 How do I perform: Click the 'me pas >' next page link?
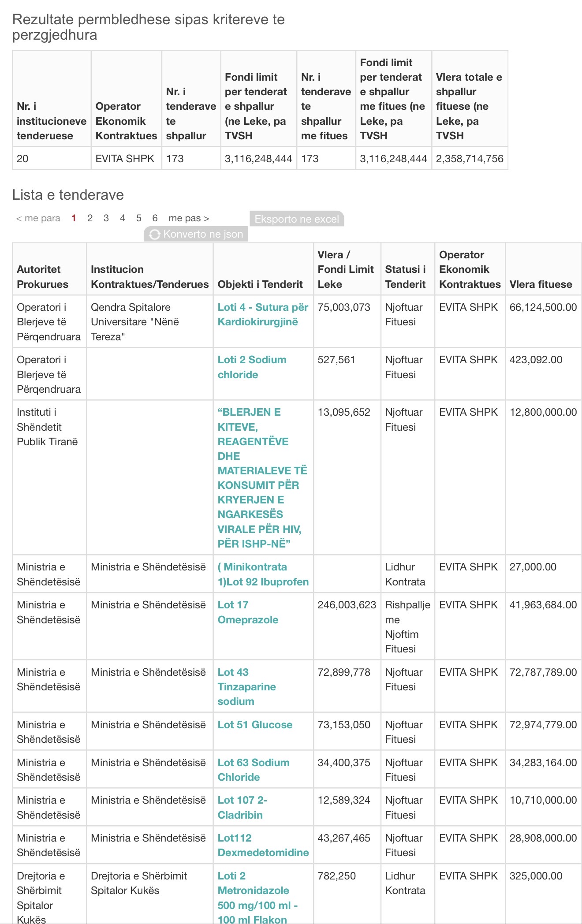[189, 218]
